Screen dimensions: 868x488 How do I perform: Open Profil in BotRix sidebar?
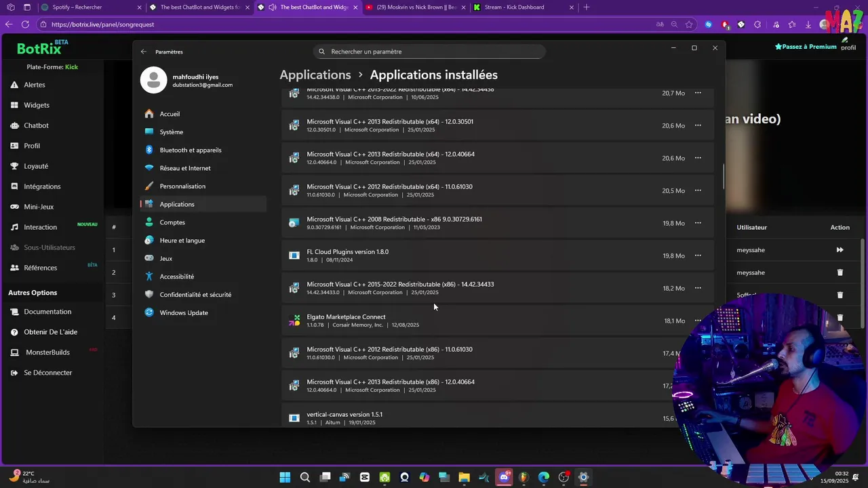pos(32,146)
